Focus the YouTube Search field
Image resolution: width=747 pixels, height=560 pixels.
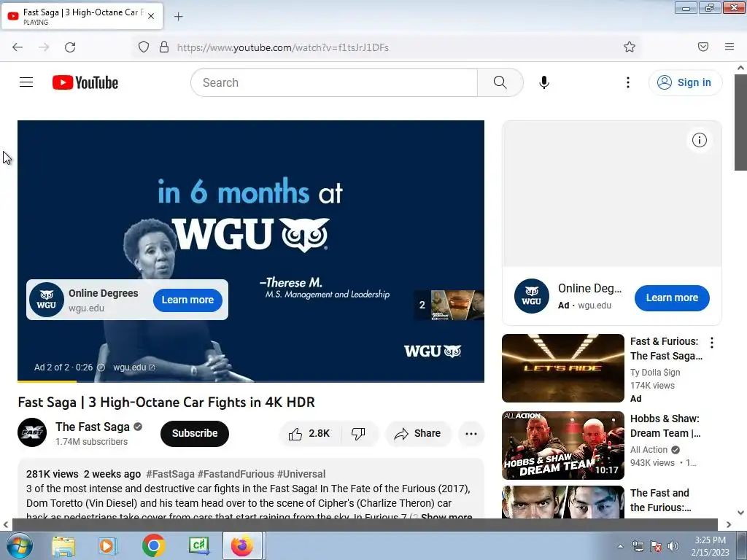pyautogui.click(x=334, y=82)
